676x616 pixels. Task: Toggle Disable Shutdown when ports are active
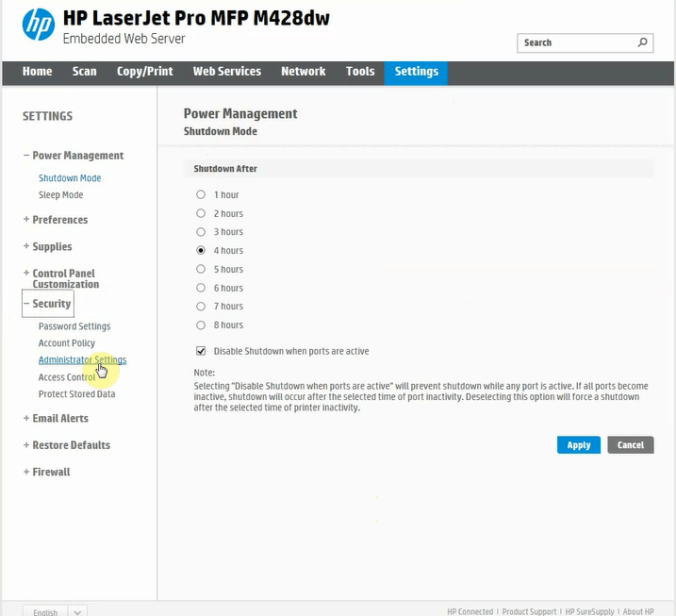[201, 351]
